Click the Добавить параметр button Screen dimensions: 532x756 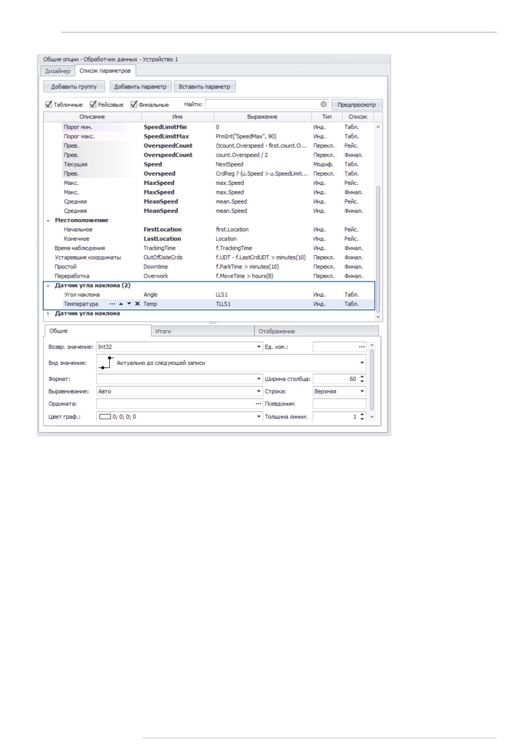pos(140,87)
